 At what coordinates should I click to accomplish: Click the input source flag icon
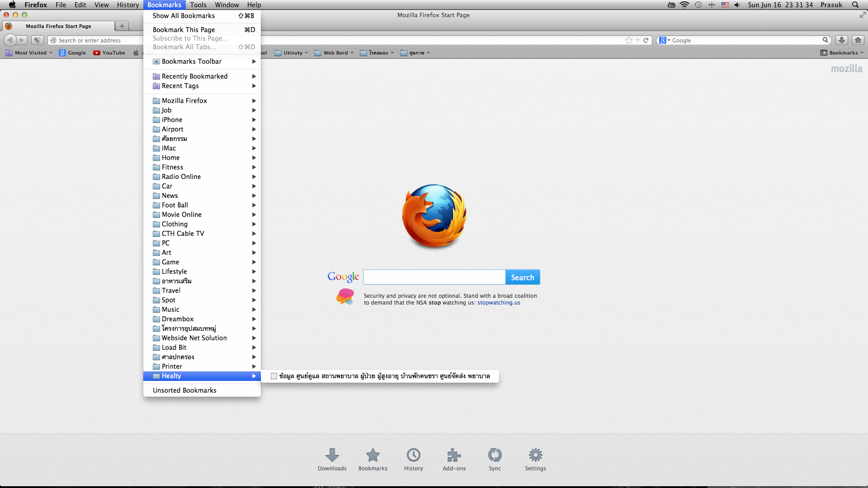tap(725, 5)
